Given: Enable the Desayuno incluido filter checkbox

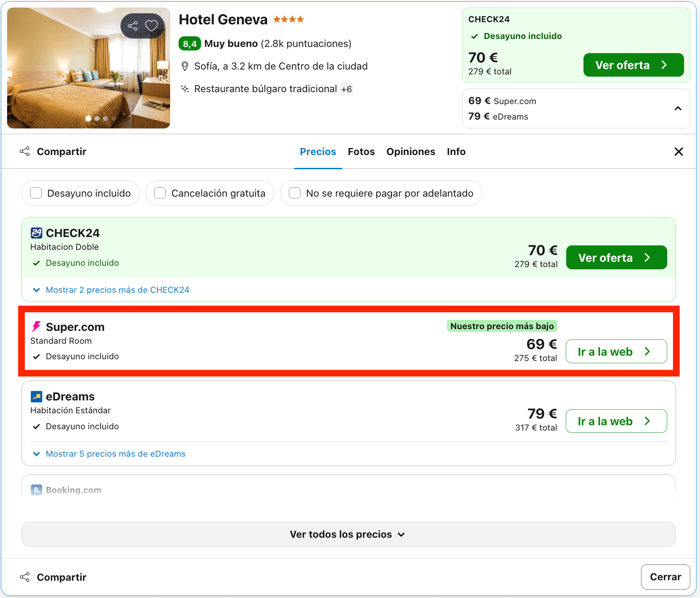Looking at the screenshot, I should coord(36,193).
